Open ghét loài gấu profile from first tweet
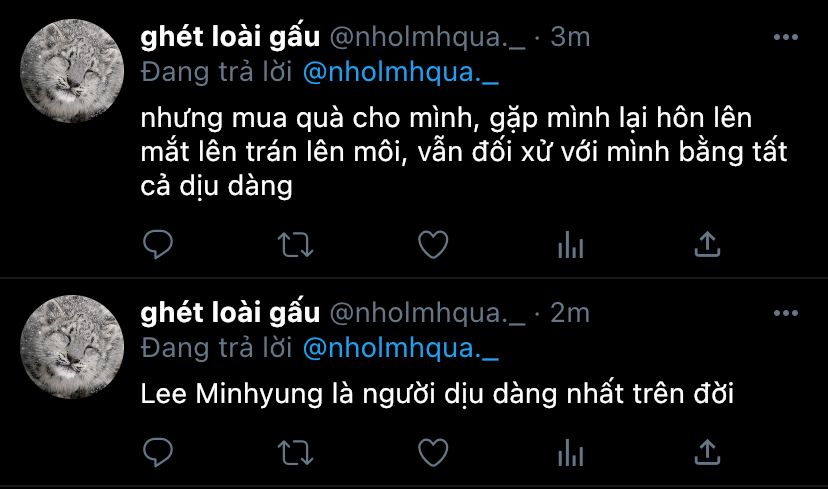The image size is (828, 489). [230, 37]
